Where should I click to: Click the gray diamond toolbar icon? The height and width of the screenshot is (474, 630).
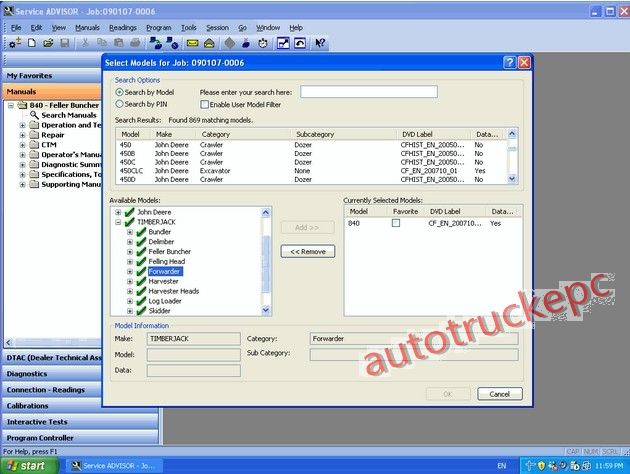229,43
